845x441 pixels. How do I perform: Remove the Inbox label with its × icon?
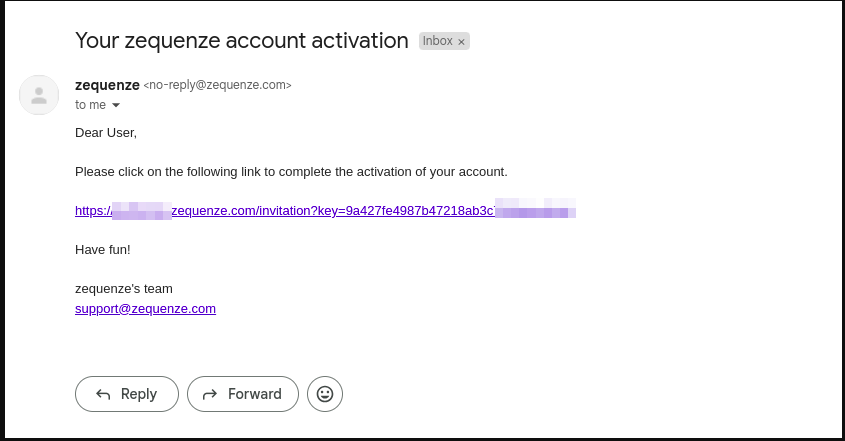(461, 42)
